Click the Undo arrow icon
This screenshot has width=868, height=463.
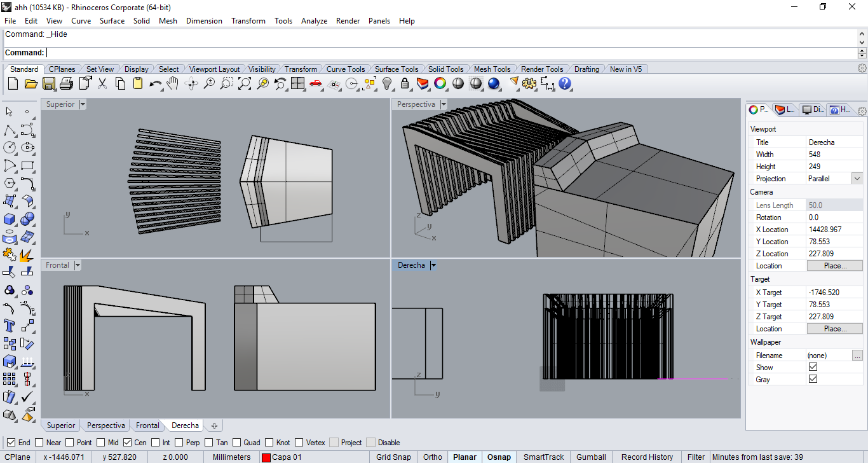click(x=154, y=83)
